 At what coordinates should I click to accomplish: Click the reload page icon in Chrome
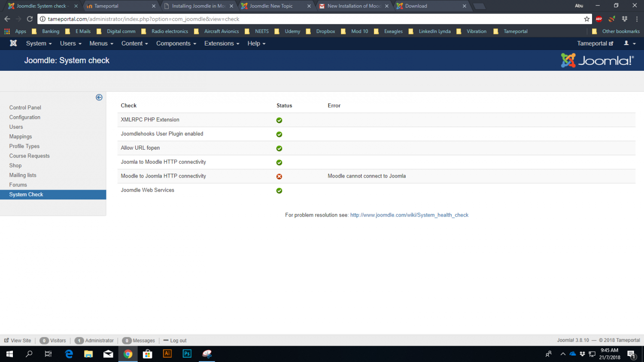coord(30,19)
